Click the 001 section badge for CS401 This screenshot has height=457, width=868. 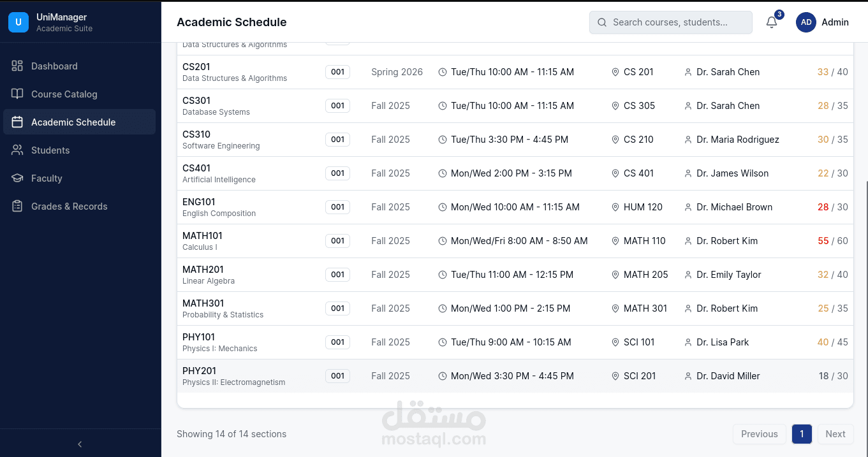(337, 173)
